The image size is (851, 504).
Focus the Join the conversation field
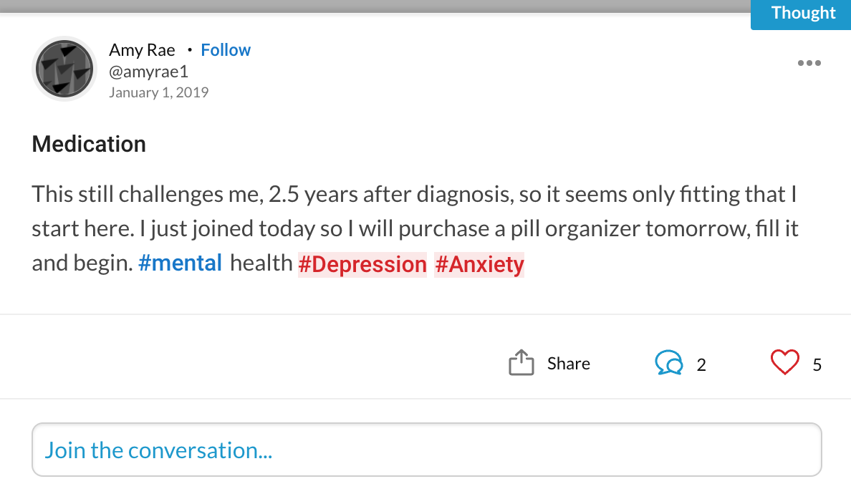[427, 450]
